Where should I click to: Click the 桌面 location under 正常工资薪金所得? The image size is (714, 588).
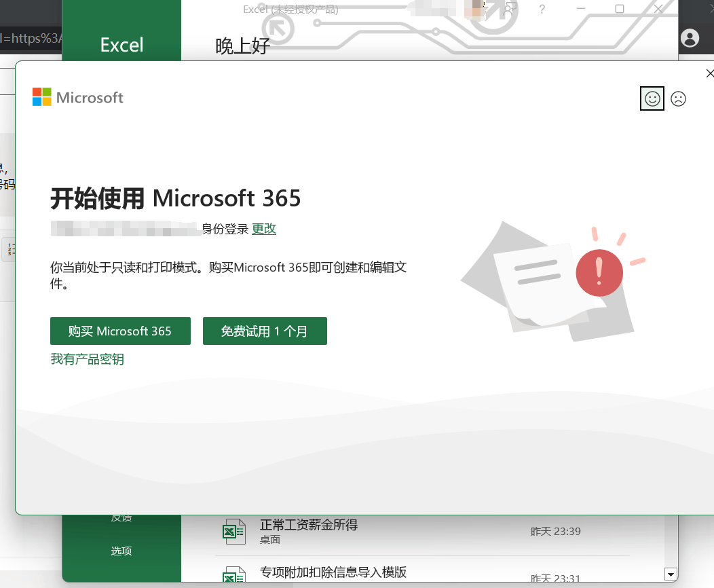[x=270, y=540]
